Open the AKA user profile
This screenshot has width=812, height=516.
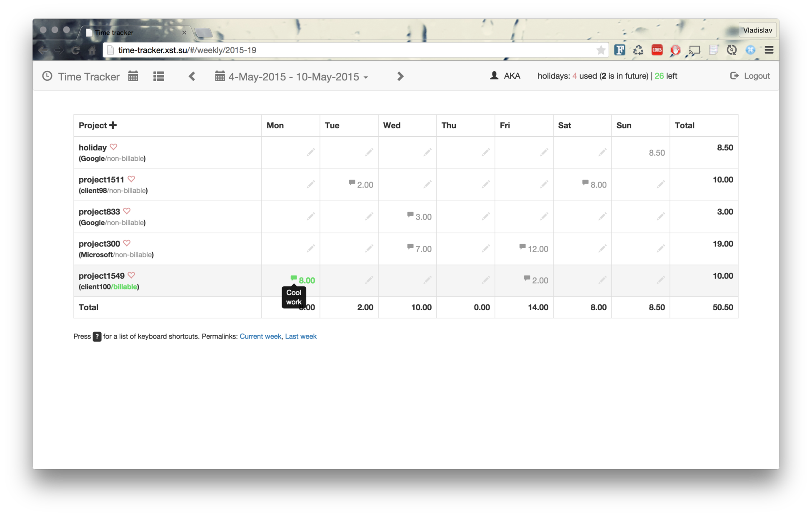(x=505, y=76)
